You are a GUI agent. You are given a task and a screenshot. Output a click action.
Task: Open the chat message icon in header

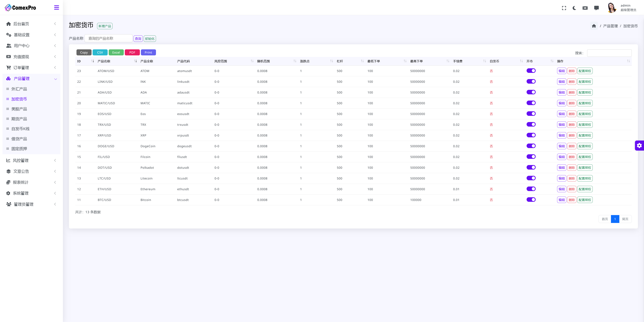[596, 8]
